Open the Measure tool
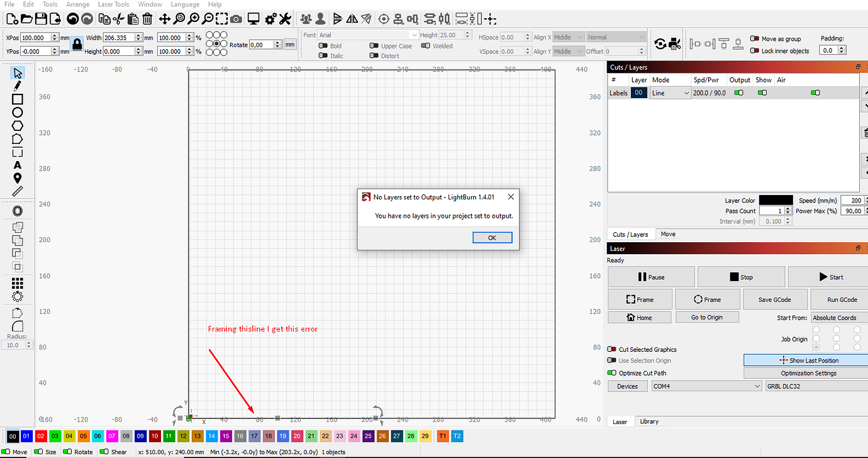Viewport: 868px width, 458px height. (17, 192)
